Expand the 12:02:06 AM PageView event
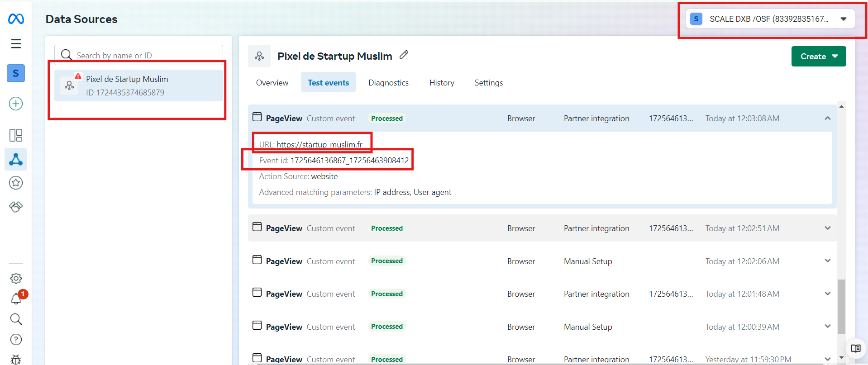Viewport: 868px width, 365px height. pyautogui.click(x=827, y=261)
